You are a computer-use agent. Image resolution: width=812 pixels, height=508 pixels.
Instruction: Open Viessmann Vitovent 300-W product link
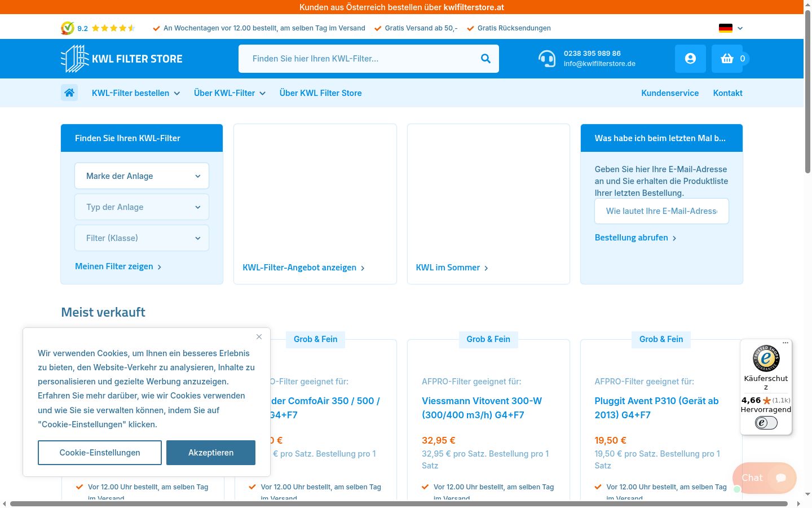(482, 408)
